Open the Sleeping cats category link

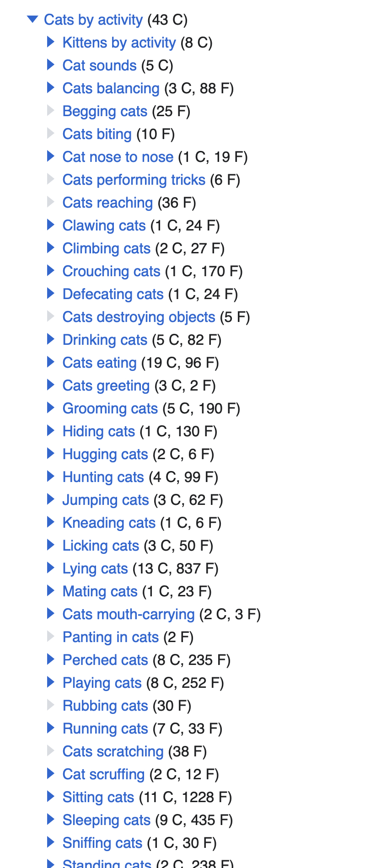pos(106,820)
